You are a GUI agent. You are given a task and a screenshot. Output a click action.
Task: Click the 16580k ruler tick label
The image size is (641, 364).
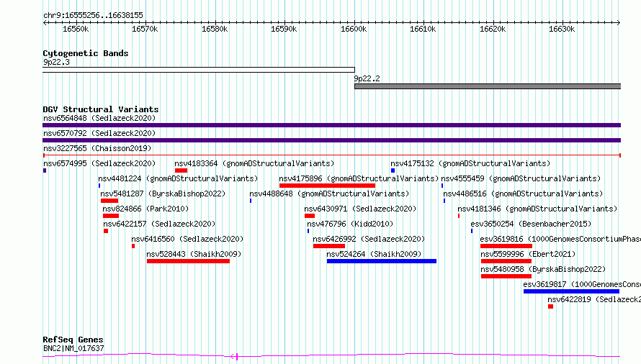(x=215, y=29)
